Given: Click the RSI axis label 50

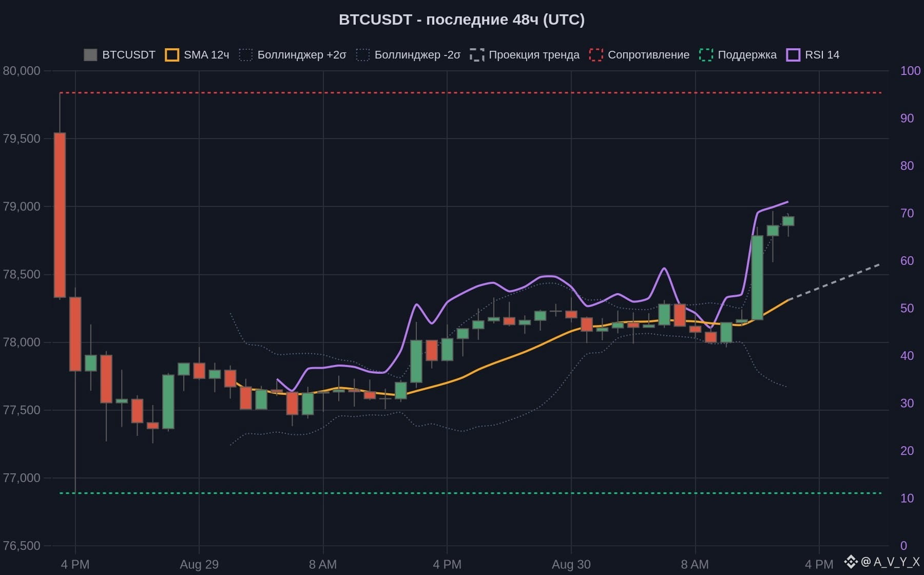Looking at the screenshot, I should [907, 308].
